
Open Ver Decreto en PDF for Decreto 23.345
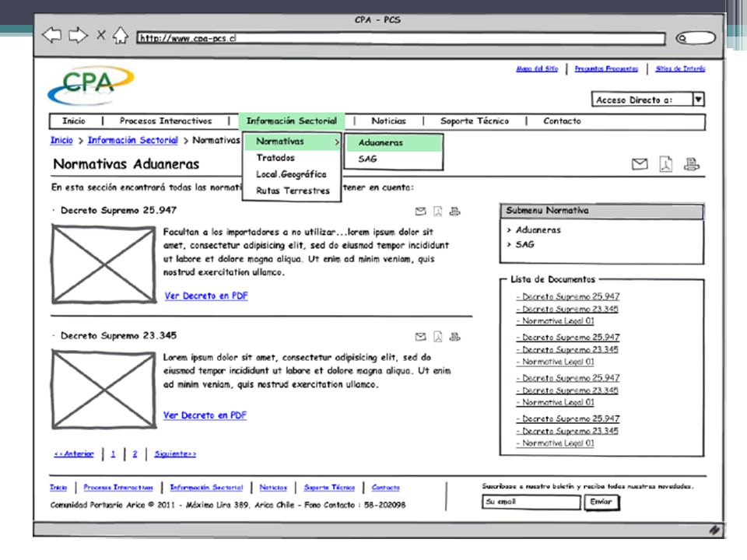(205, 415)
